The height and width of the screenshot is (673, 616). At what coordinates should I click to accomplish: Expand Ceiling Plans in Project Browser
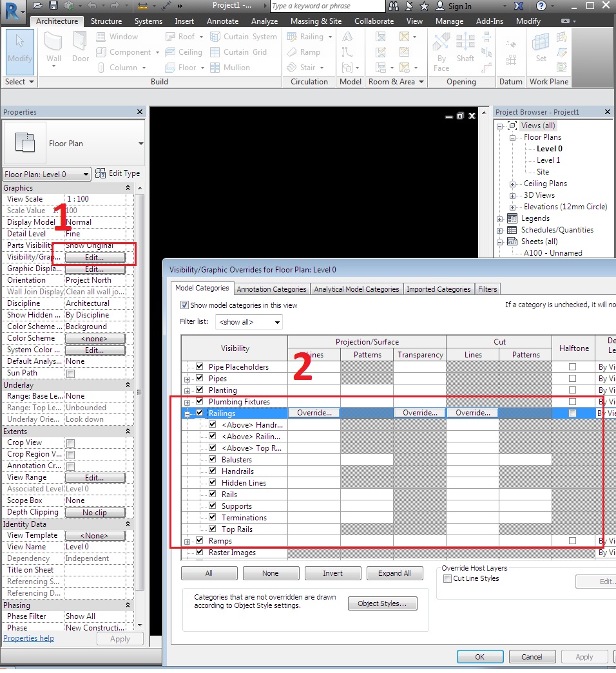pos(512,184)
